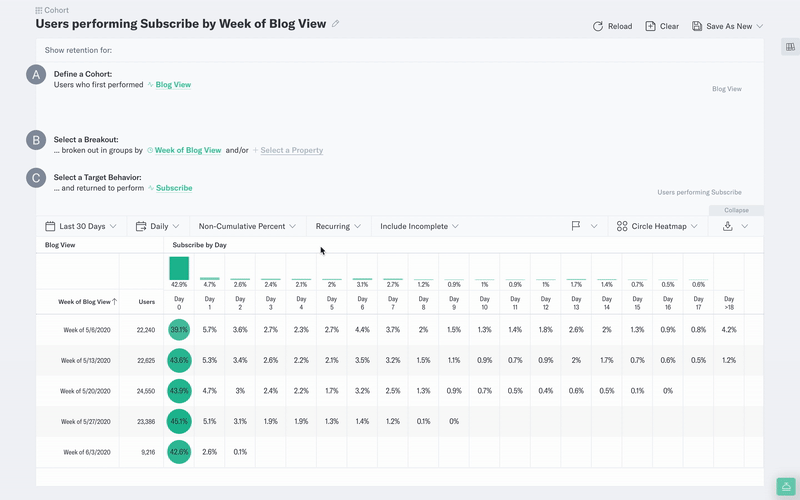Open the Non-Cumulative Percent dropdown

coord(247,226)
